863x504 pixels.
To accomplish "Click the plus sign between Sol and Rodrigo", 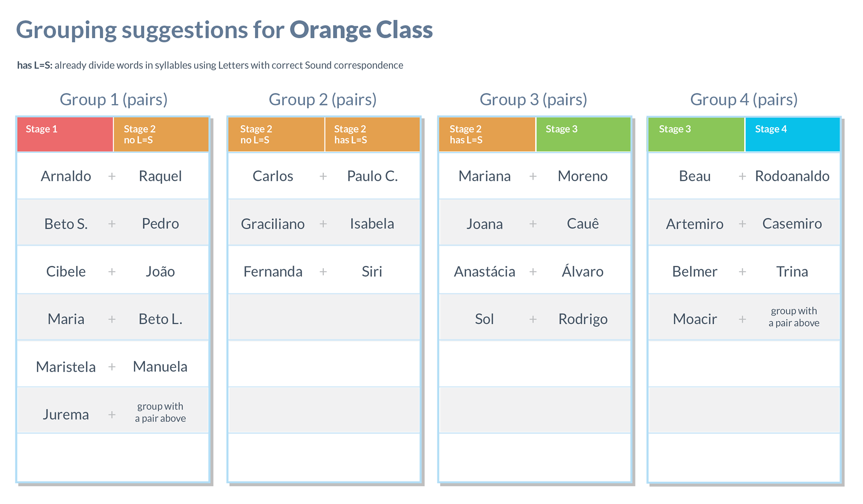I will point(533,319).
